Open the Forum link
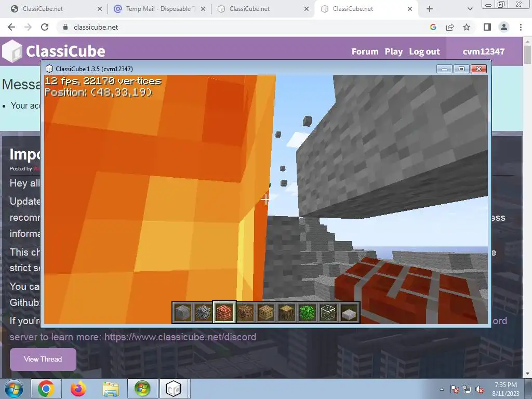 coord(365,51)
